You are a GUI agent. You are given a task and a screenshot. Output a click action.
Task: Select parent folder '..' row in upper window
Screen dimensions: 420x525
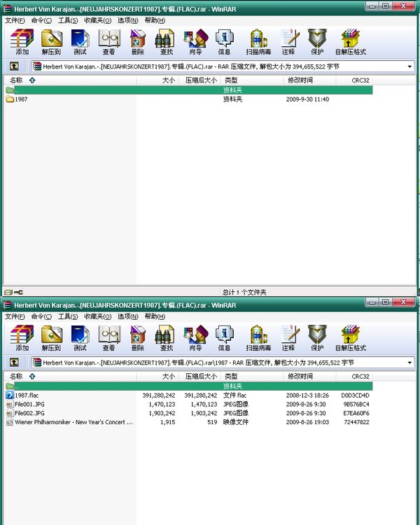point(189,90)
